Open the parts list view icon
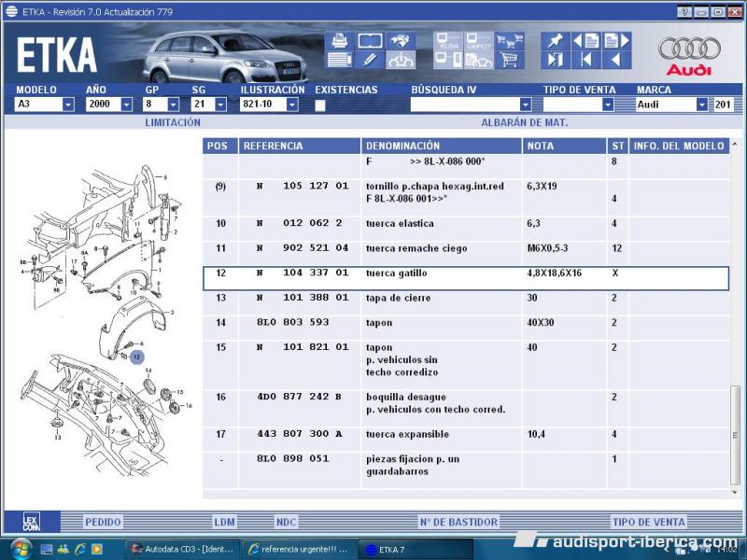 click(x=340, y=60)
